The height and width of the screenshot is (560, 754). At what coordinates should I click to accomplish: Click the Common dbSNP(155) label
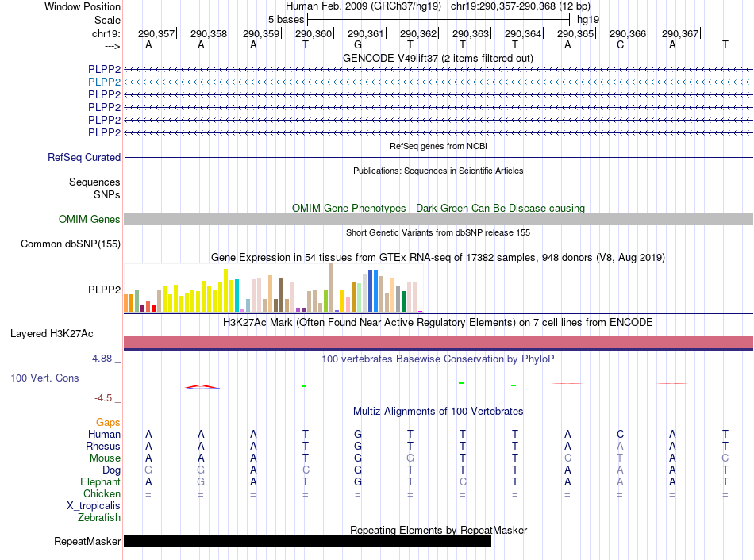71,244
